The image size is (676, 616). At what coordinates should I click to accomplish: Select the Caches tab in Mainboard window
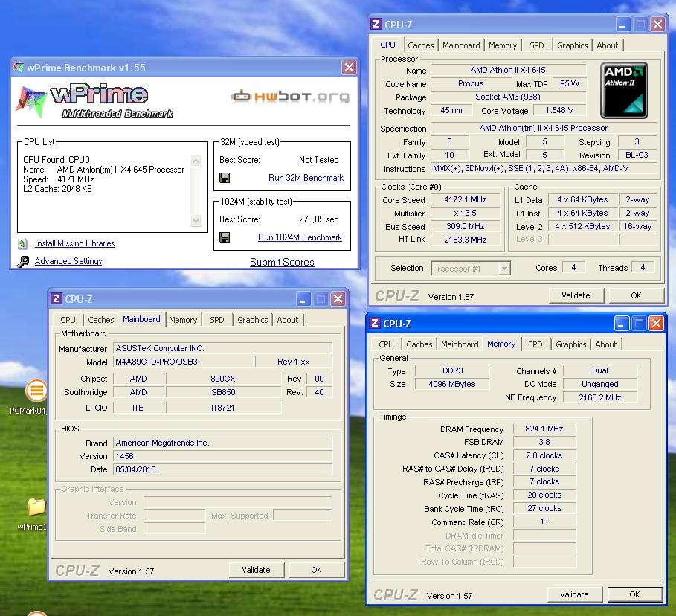[101, 320]
